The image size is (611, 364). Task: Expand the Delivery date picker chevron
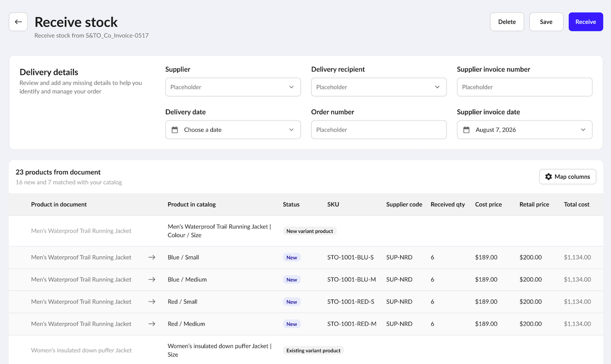tap(292, 130)
